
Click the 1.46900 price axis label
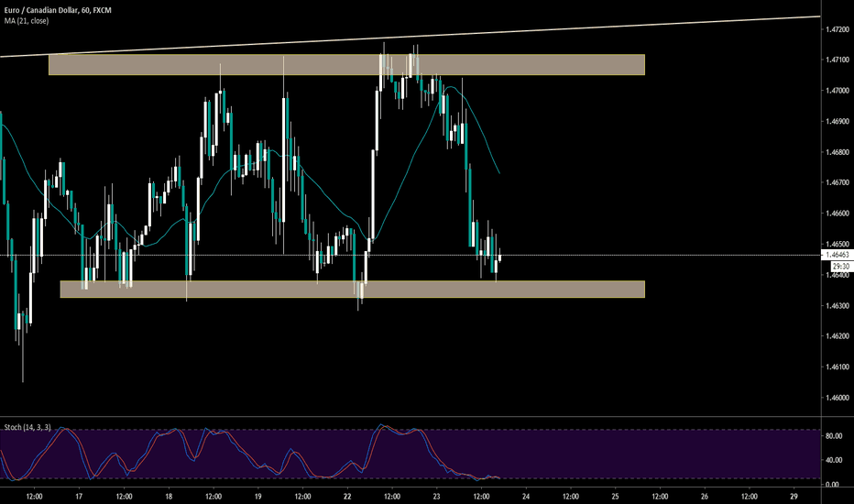[x=838, y=121]
